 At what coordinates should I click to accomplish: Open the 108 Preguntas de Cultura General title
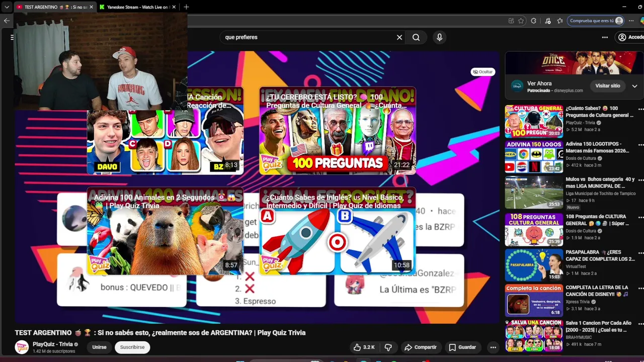(x=597, y=220)
